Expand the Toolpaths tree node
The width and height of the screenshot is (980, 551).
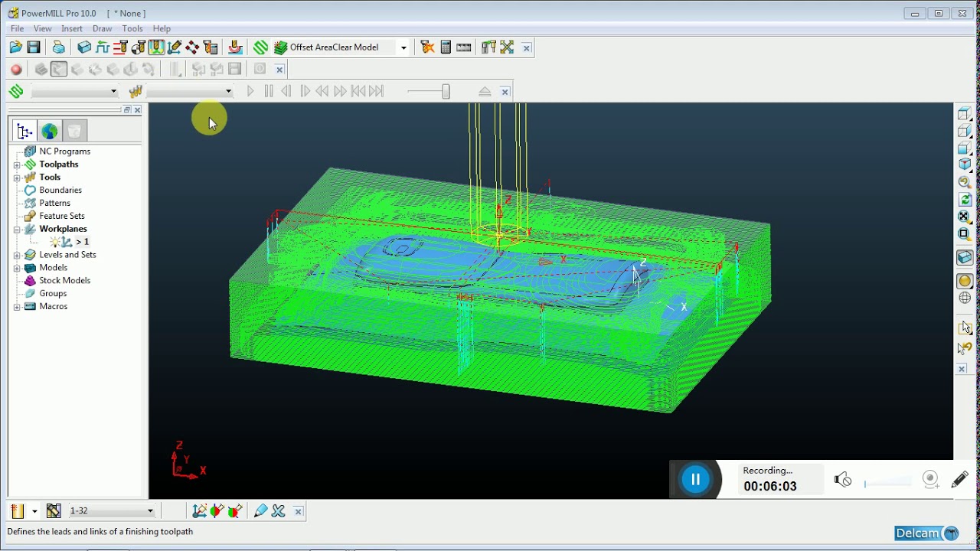coord(17,165)
